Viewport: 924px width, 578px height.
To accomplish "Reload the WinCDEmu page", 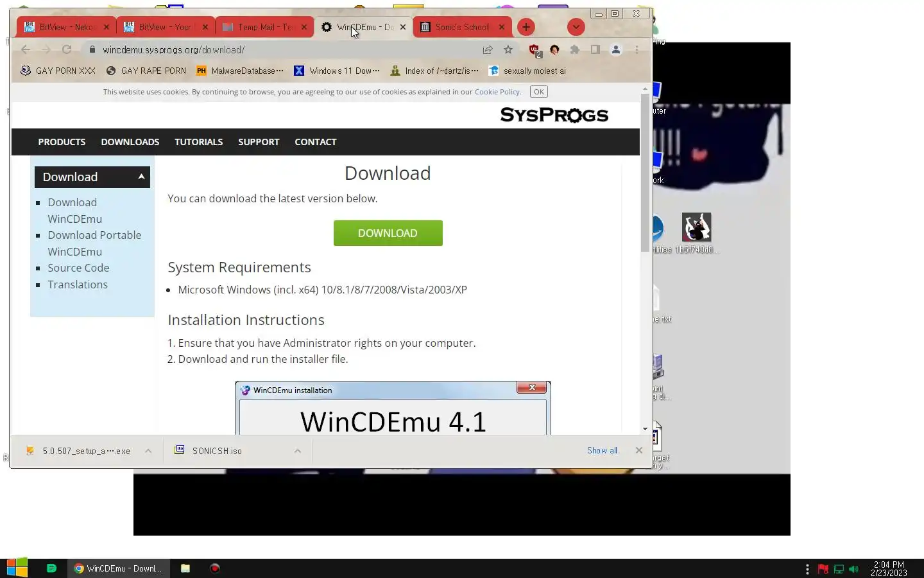I will (67, 49).
